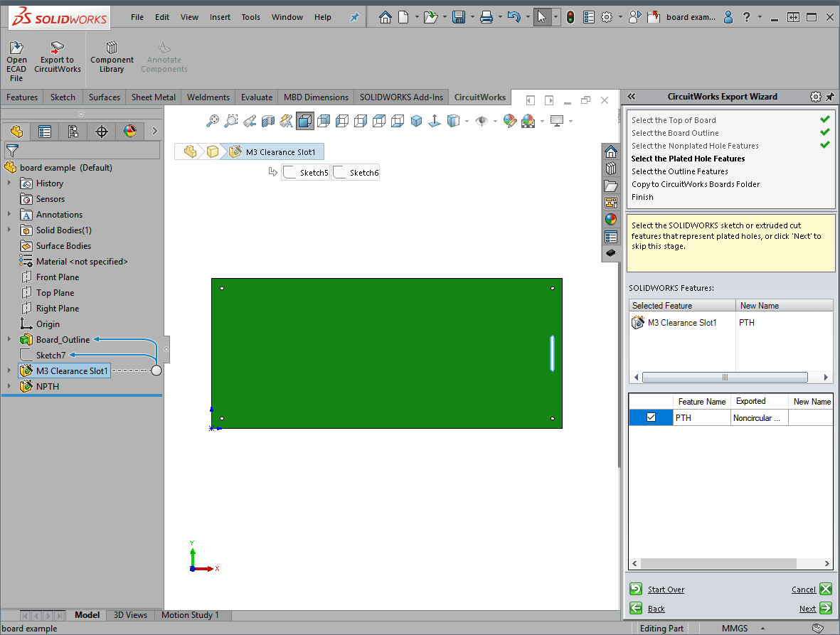Expand the Board_Outline feature

9,339
